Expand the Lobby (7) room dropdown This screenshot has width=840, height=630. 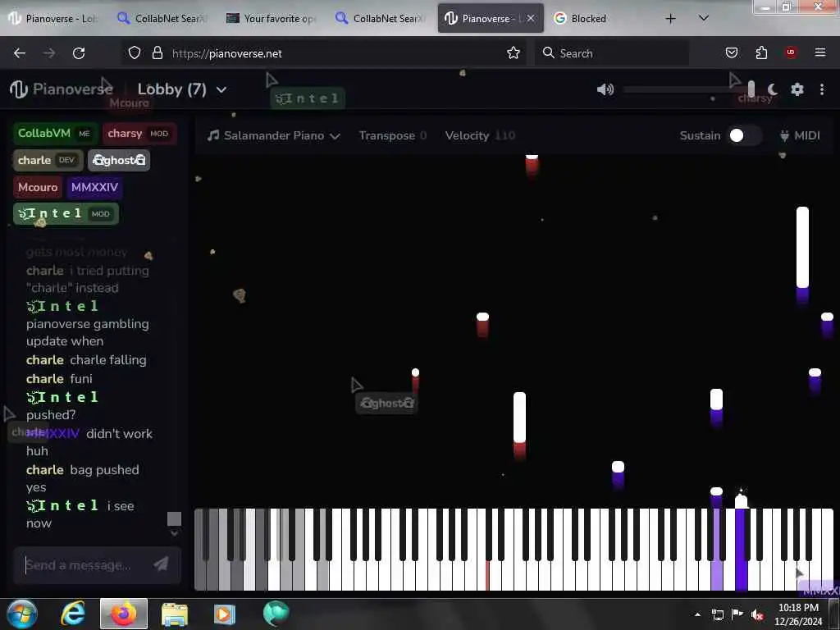click(x=221, y=89)
